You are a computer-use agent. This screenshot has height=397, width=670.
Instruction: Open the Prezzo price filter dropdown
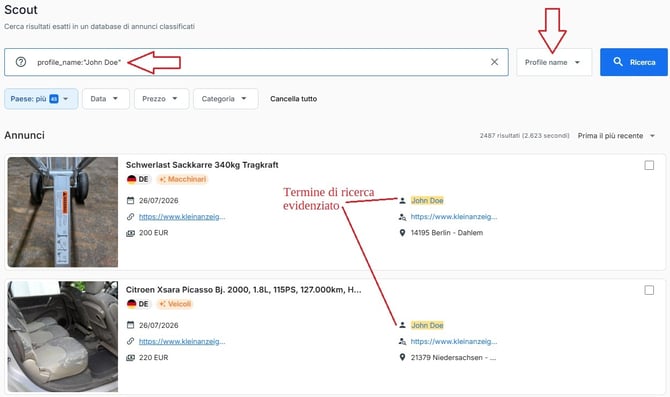pyautogui.click(x=161, y=99)
